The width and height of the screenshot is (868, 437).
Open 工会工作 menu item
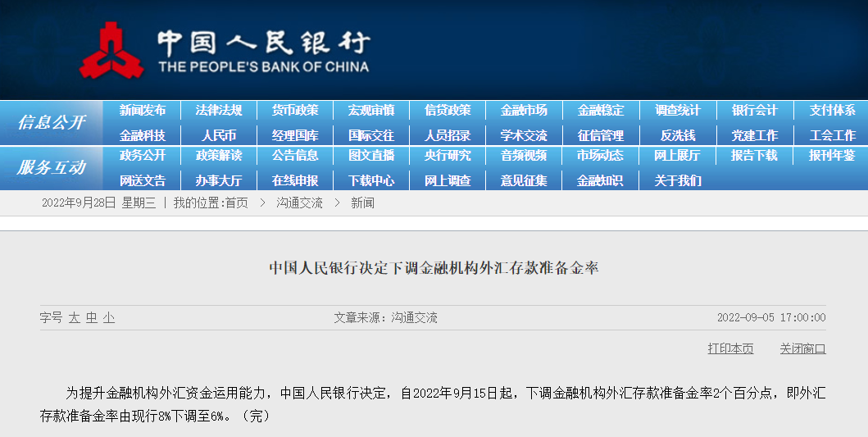point(832,135)
